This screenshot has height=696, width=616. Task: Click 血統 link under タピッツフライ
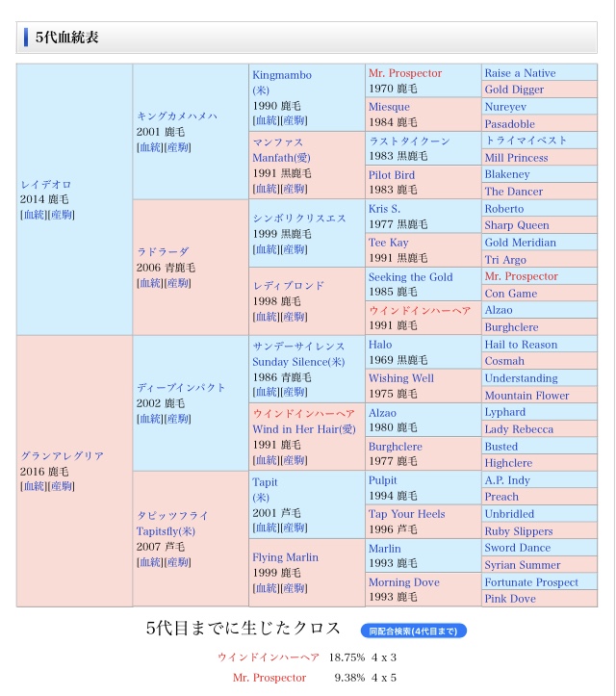[x=149, y=562]
